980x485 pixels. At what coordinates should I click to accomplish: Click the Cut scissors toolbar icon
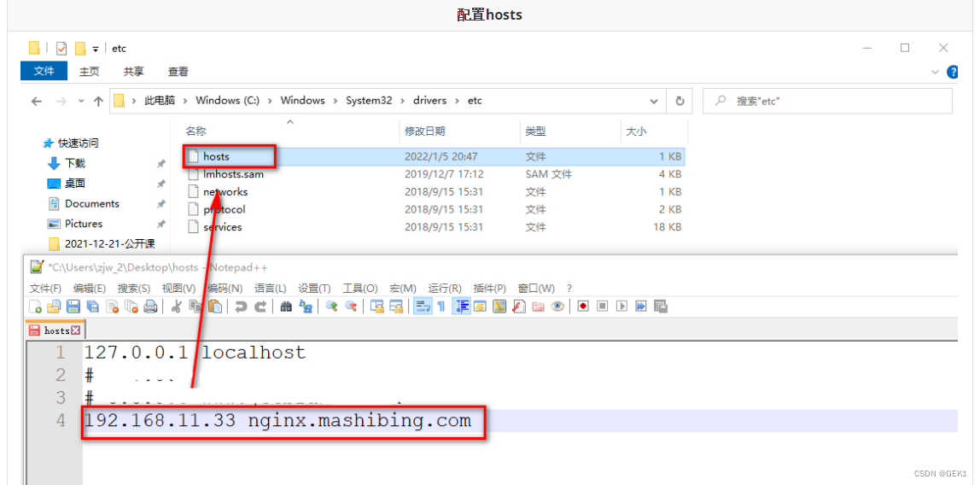177,307
